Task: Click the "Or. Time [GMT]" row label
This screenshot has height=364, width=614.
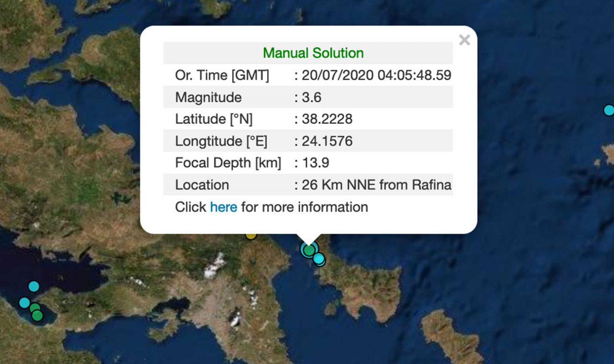Action: 222,75
